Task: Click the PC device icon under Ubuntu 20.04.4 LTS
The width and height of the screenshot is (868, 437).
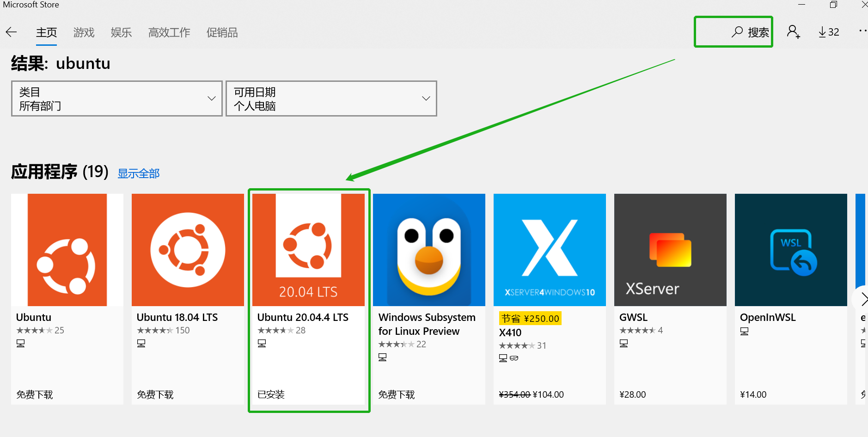Action: 262,344
